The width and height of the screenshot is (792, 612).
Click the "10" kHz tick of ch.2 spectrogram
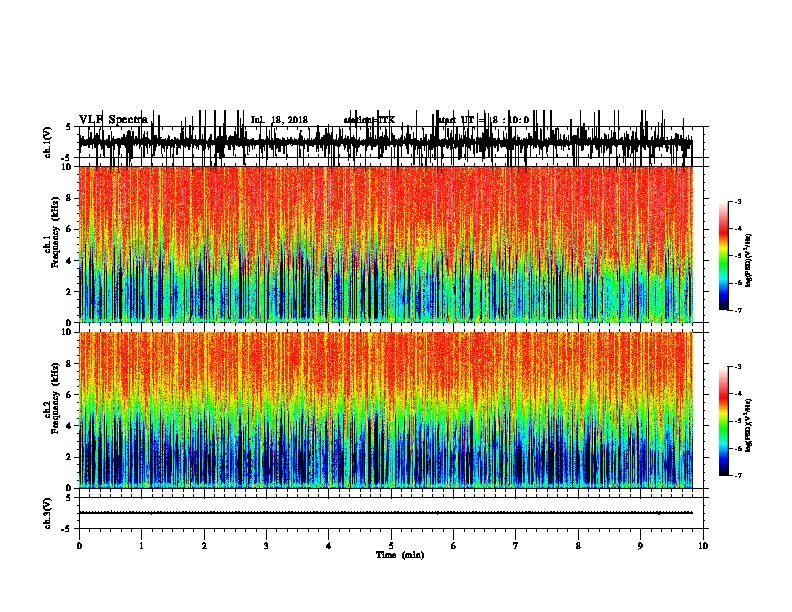point(68,332)
